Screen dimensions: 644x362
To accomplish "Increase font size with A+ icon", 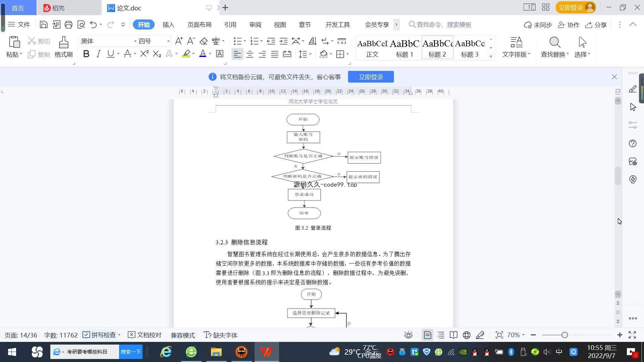I will (x=179, y=41).
